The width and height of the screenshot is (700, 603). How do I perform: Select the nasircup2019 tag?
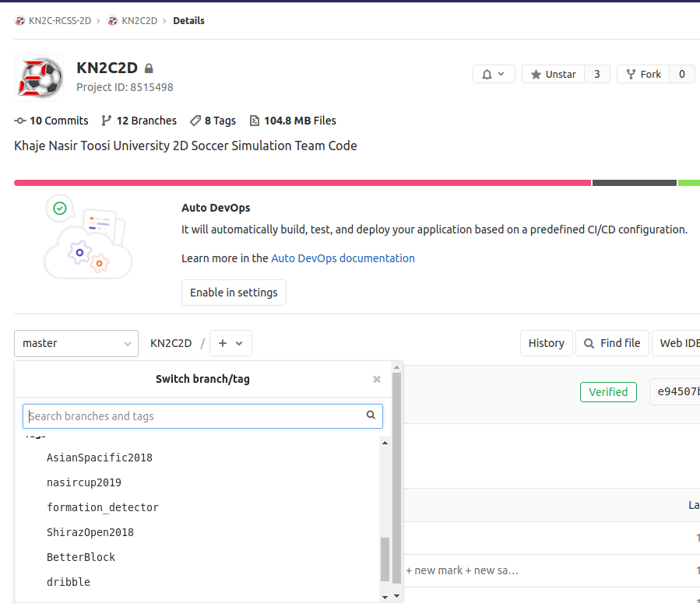coord(84,482)
